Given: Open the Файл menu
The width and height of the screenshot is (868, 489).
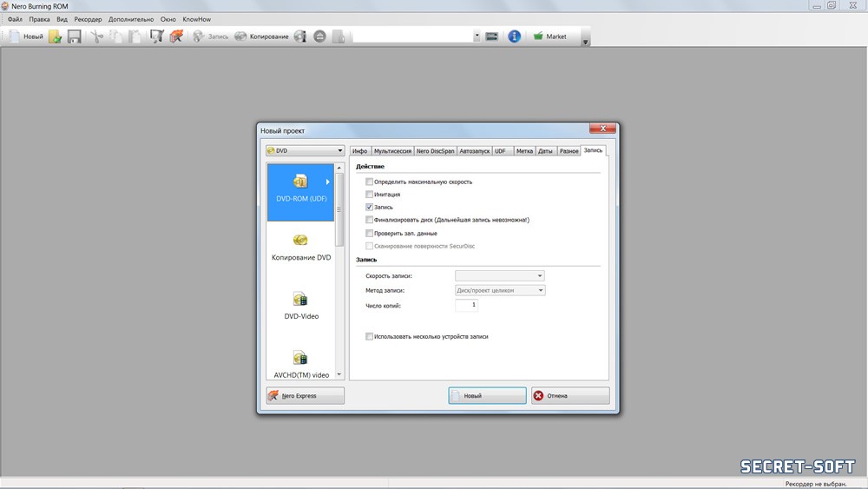Looking at the screenshot, I should (x=15, y=19).
